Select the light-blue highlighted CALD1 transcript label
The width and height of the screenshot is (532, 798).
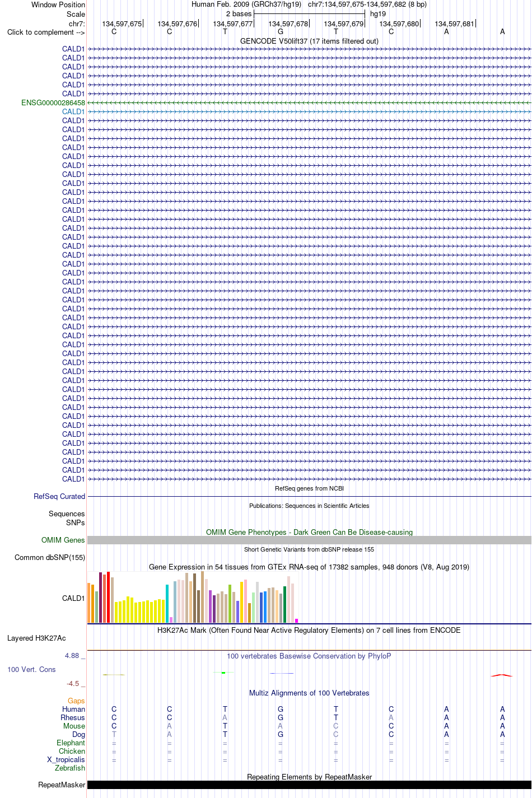73,111
